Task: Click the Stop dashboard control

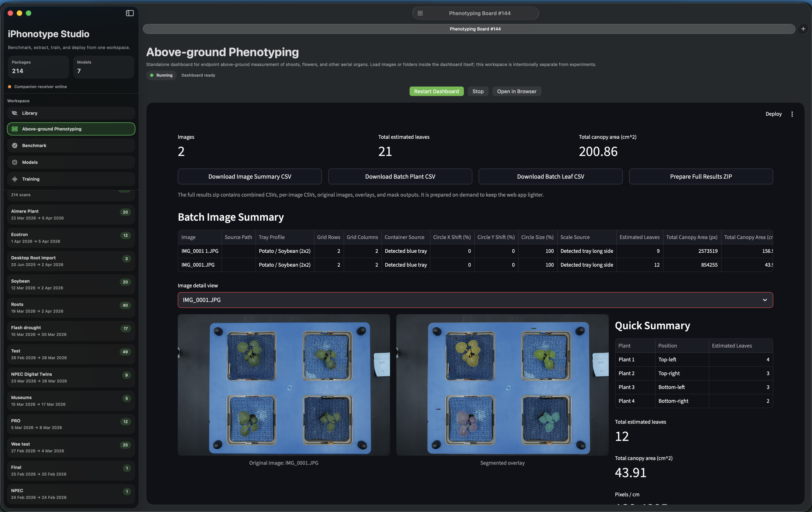Action: 478,91
